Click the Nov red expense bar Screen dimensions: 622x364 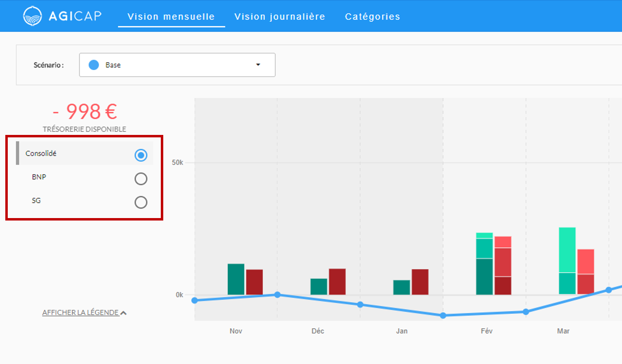coord(254,282)
